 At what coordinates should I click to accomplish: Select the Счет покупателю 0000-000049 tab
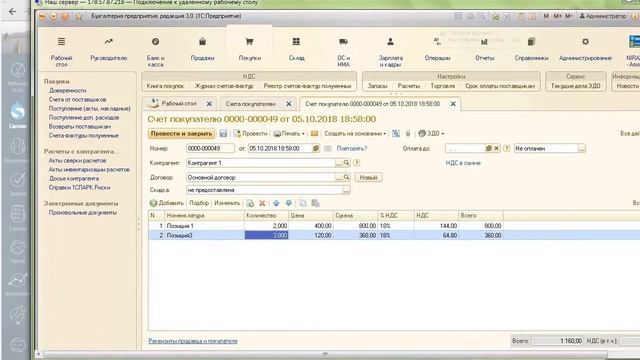(x=372, y=104)
